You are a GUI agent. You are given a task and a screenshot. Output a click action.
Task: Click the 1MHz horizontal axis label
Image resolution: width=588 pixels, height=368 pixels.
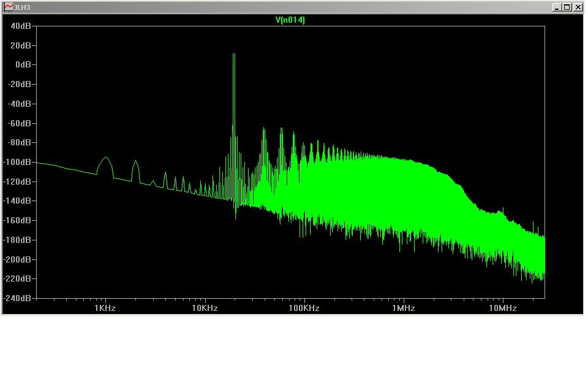pos(403,308)
